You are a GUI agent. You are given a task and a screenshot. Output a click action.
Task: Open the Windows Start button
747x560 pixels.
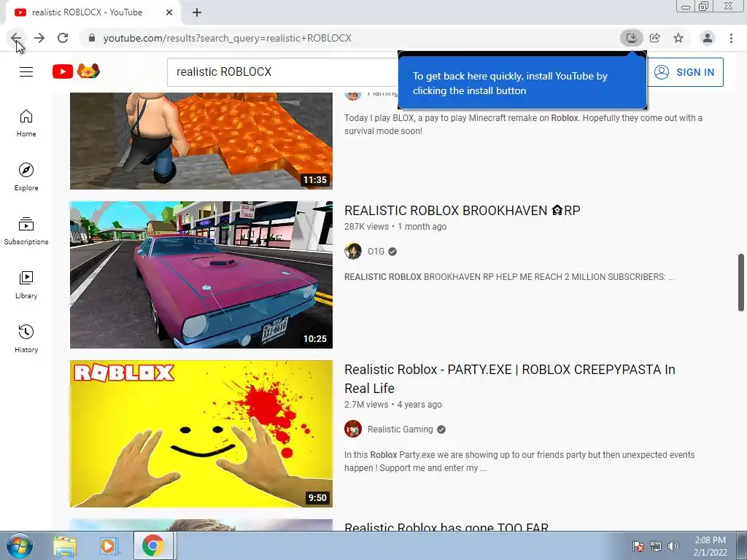(19, 545)
